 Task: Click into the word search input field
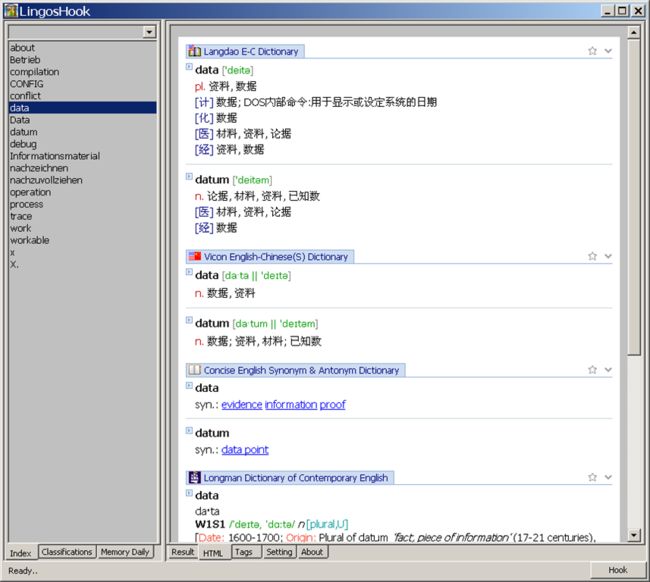[75, 32]
